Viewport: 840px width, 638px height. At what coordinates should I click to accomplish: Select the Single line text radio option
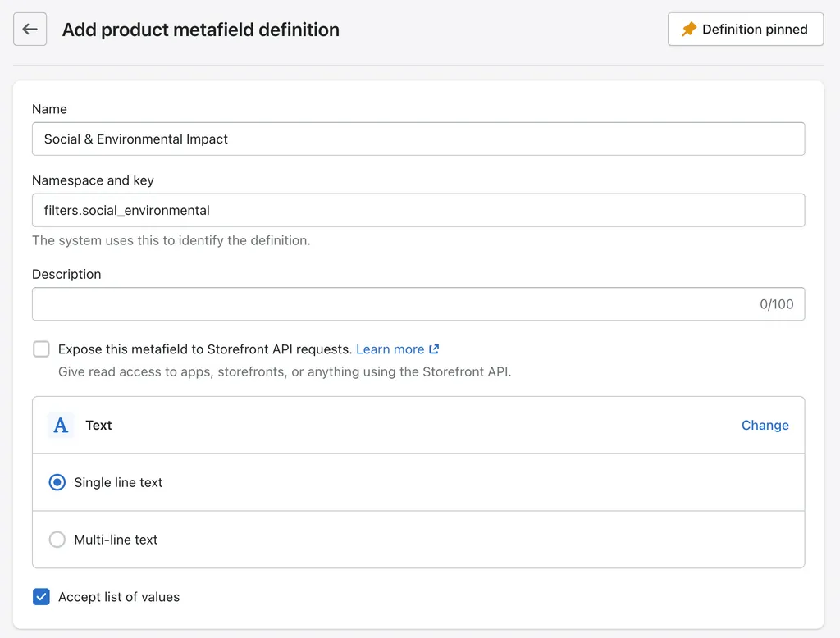[57, 483]
